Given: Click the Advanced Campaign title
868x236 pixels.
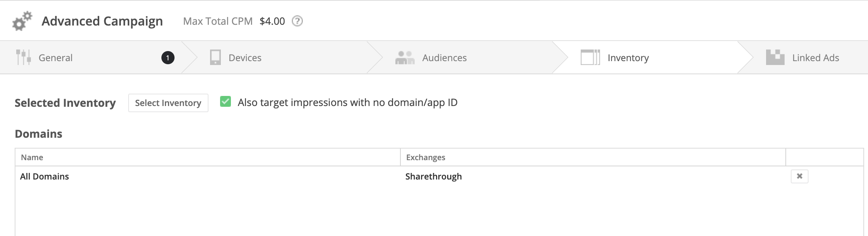Looking at the screenshot, I should coord(102,21).
